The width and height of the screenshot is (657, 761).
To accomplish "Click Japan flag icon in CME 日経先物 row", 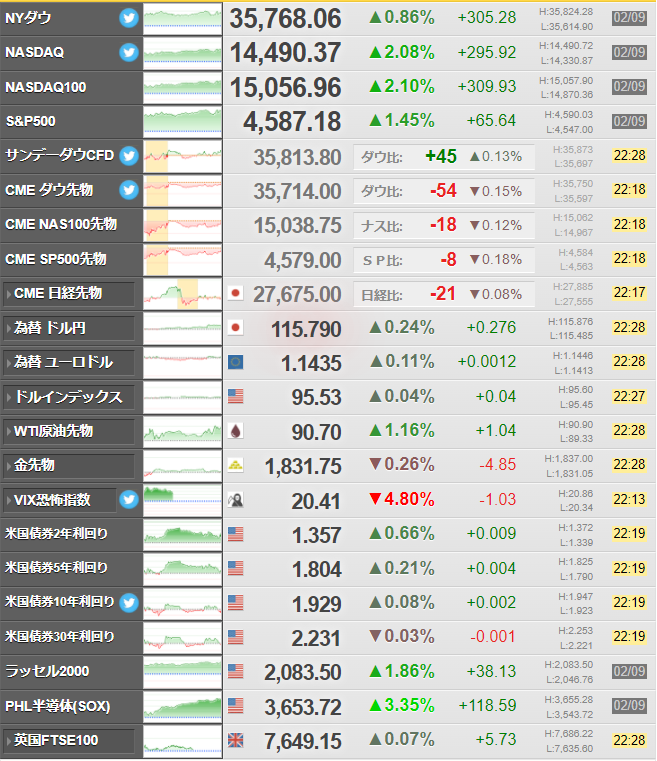I will pos(236,294).
